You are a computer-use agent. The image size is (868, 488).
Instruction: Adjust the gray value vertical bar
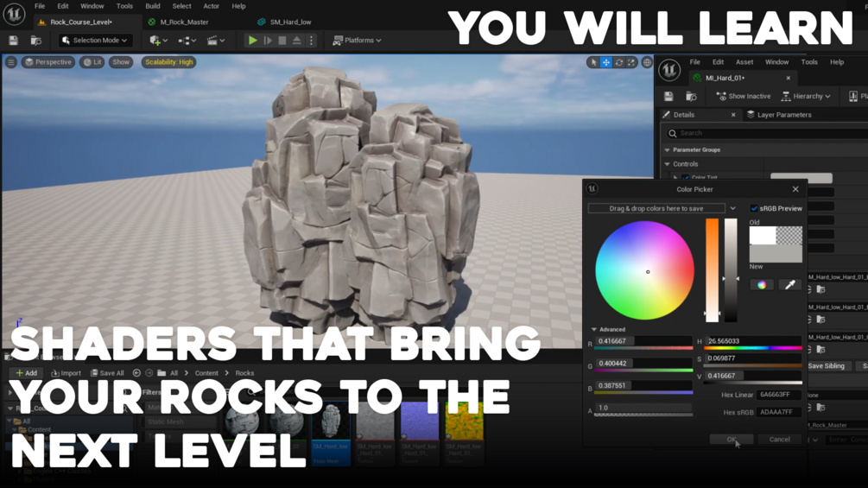point(731,270)
